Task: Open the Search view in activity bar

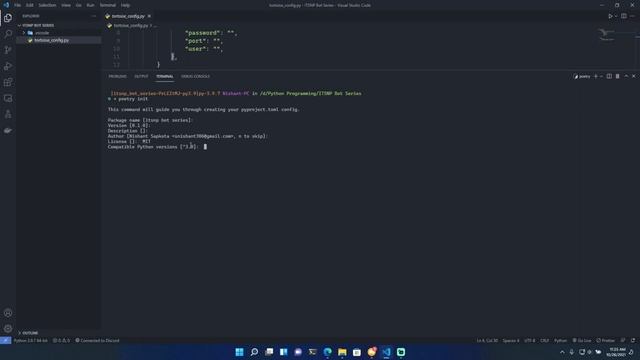Action: (x=8, y=34)
